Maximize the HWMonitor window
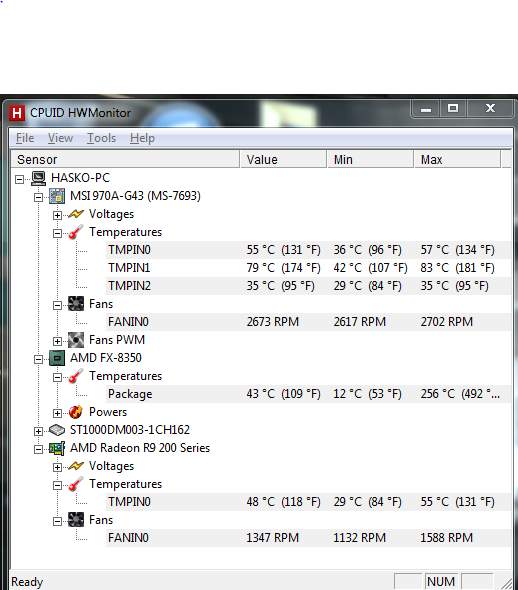 click(453, 109)
